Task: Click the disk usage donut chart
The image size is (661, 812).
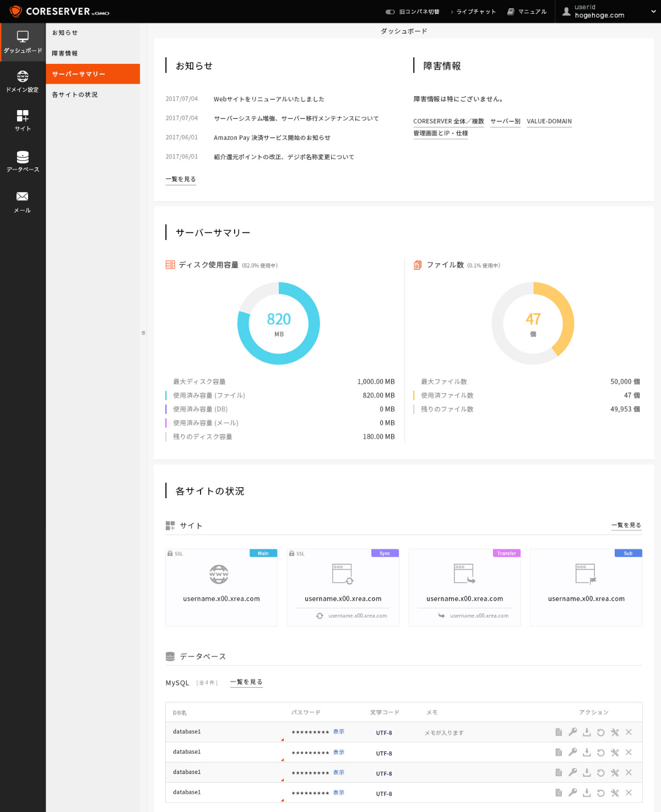Action: [x=279, y=323]
